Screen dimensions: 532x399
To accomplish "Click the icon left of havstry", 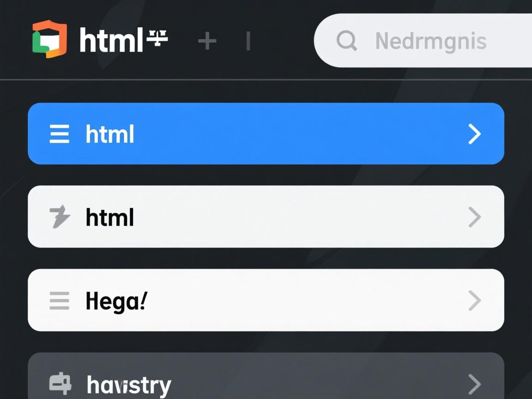I will click(x=60, y=384).
